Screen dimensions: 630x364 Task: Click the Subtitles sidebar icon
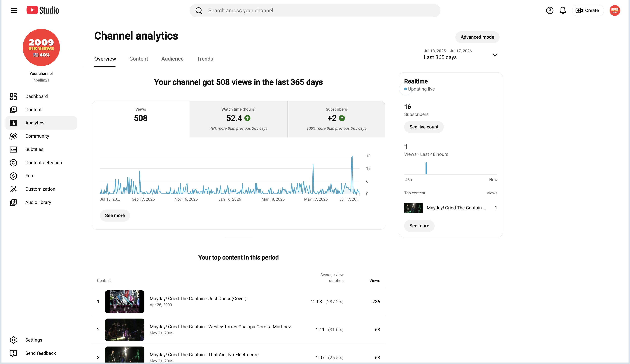13,149
